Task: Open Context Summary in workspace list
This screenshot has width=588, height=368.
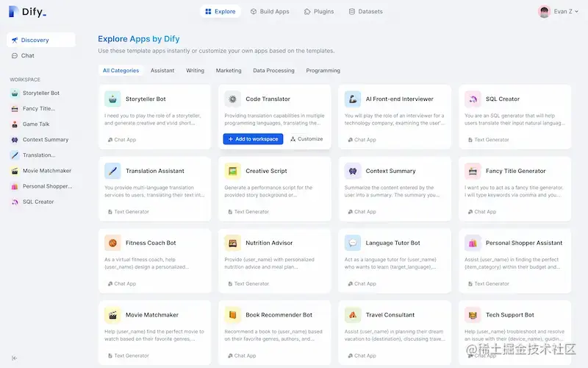Action: coord(41,140)
